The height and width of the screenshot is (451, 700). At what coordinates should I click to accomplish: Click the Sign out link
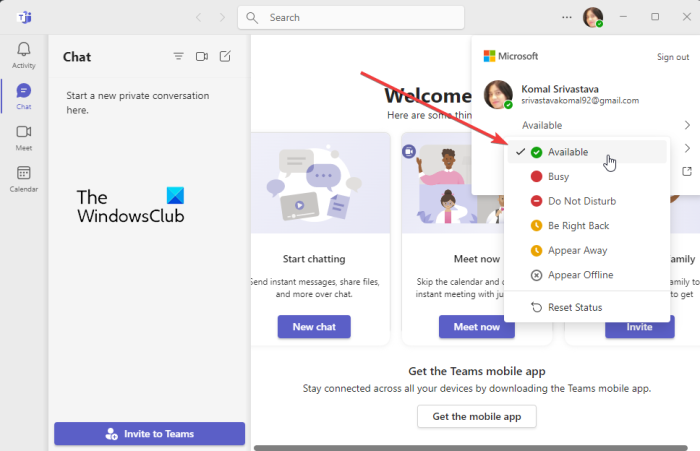(673, 57)
